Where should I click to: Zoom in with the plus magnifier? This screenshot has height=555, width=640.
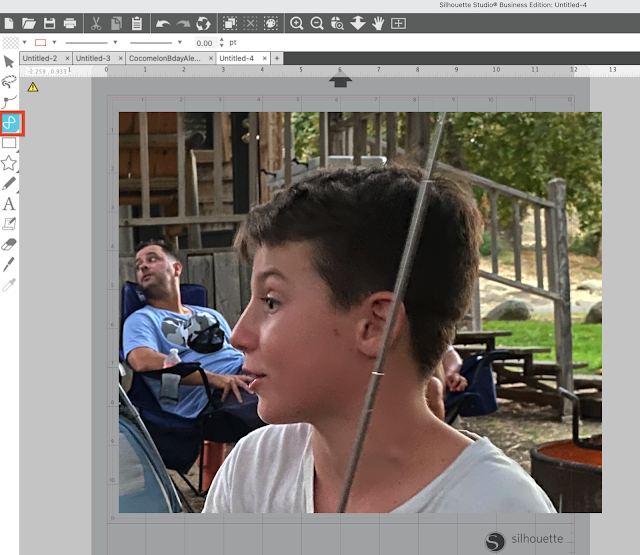297,23
